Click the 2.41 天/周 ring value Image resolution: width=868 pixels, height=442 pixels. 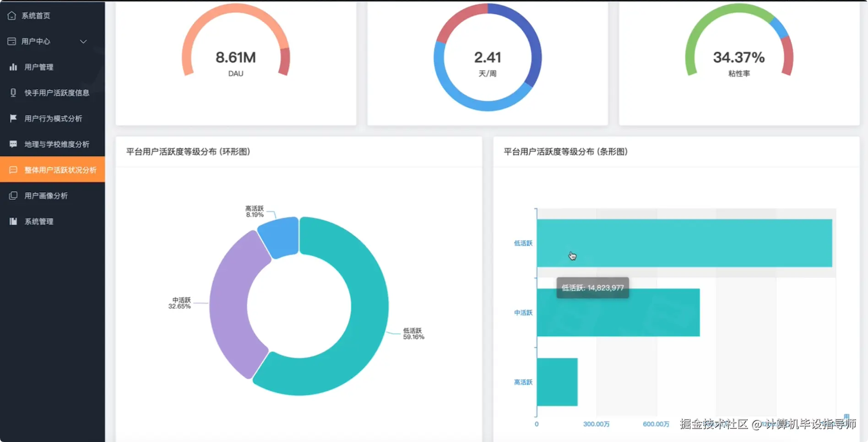tap(488, 58)
